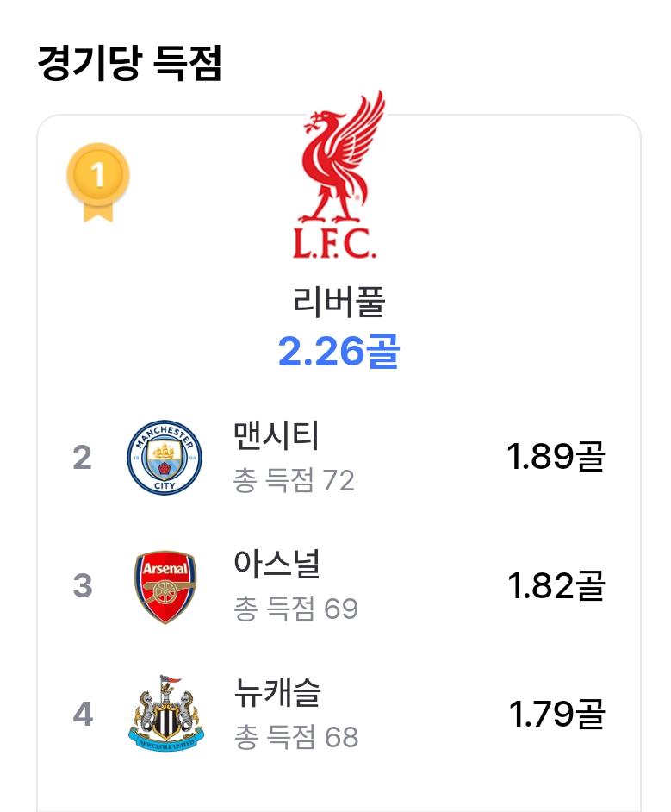Click the Newcastle United club crest
The image size is (671, 812).
coord(166,714)
